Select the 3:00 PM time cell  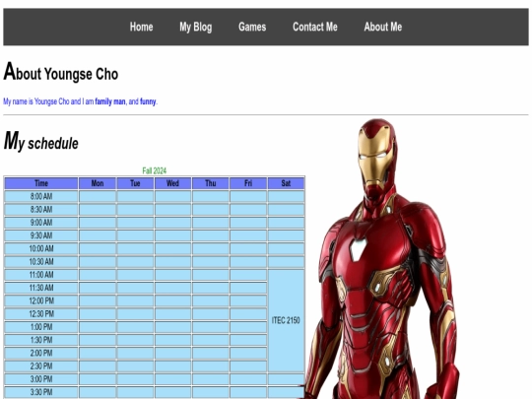pyautogui.click(x=41, y=379)
